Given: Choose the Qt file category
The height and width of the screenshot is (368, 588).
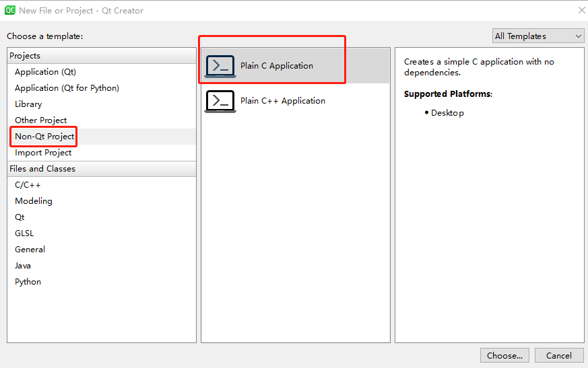Looking at the screenshot, I should point(20,217).
